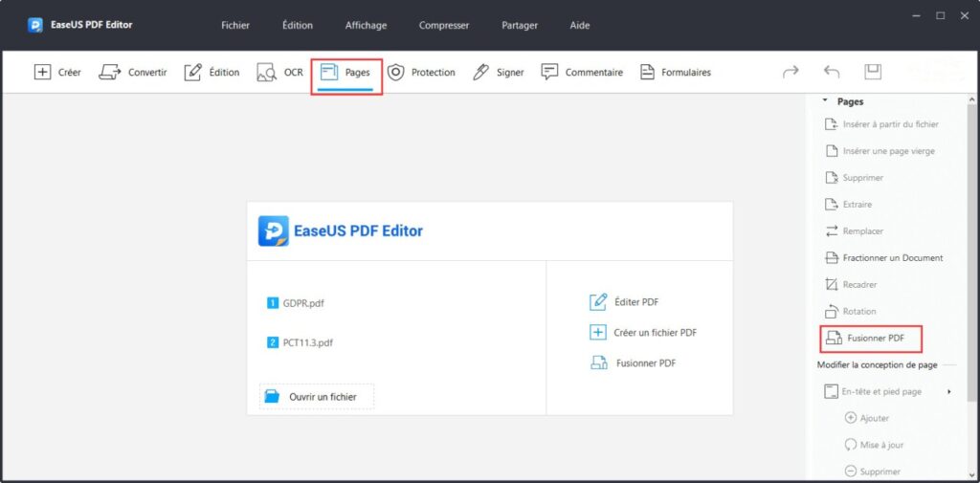Screen dimensions: 980x483
Task: Maximize the EaseUS PDF Editor window
Action: click(x=940, y=16)
